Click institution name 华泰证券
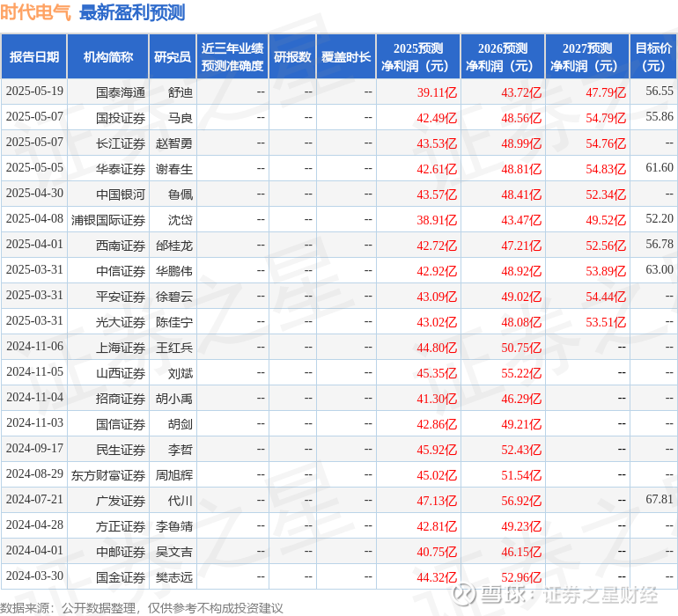 point(121,169)
